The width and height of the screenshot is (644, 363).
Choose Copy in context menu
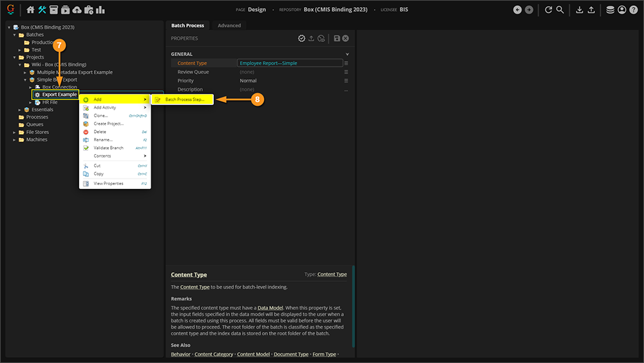click(115, 174)
